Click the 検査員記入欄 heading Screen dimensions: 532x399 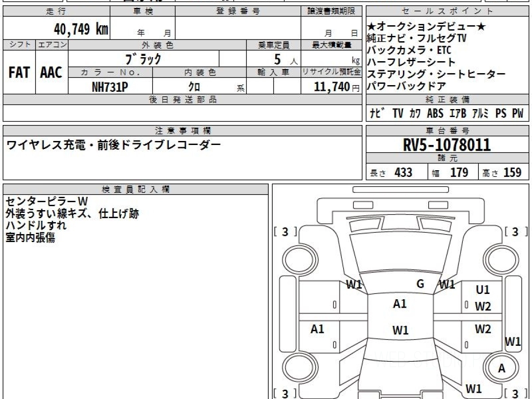136,189
